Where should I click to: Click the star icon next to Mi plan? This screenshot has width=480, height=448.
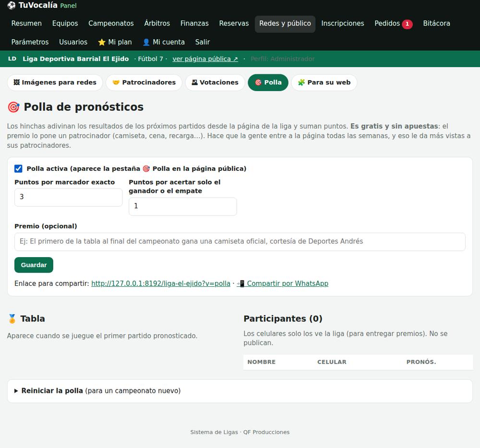click(102, 42)
